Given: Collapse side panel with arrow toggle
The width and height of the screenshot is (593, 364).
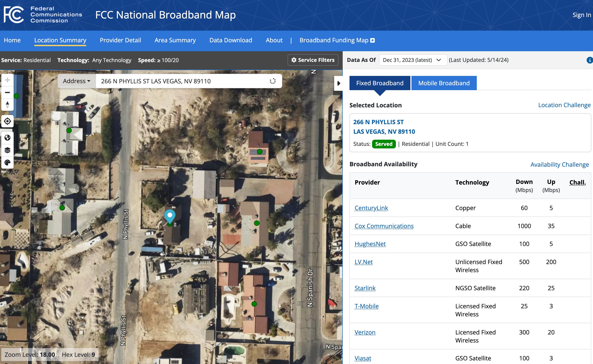Looking at the screenshot, I should [x=339, y=83].
